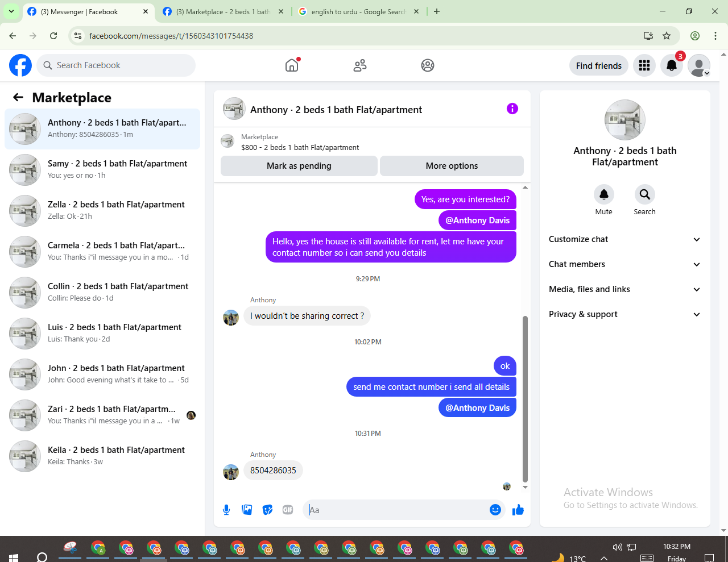Choose a sticker icon
Image resolution: width=728 pixels, height=562 pixels.
[267, 510]
